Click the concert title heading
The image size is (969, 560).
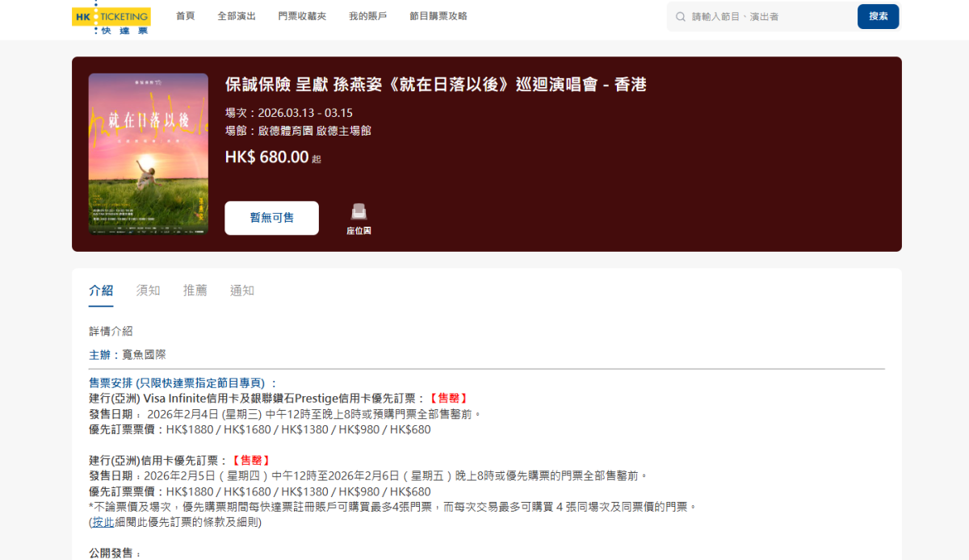435,85
